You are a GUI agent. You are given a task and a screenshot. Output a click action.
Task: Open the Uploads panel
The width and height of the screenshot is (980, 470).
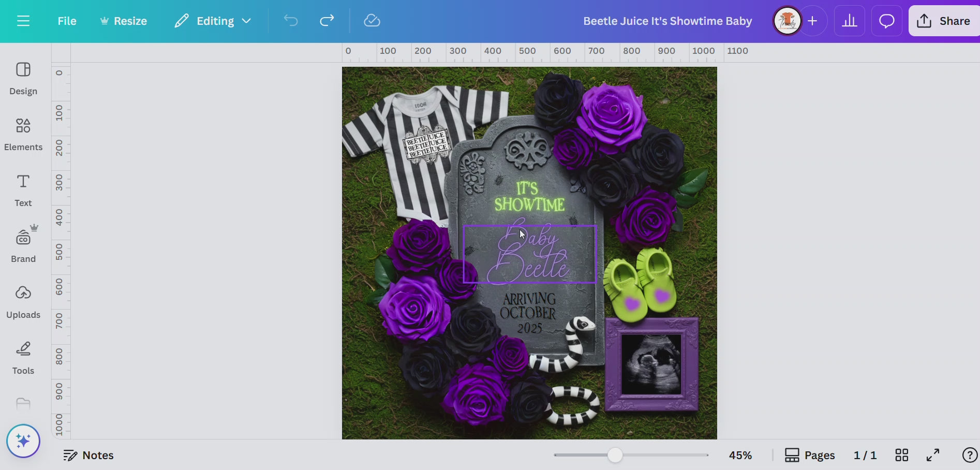coord(23,302)
